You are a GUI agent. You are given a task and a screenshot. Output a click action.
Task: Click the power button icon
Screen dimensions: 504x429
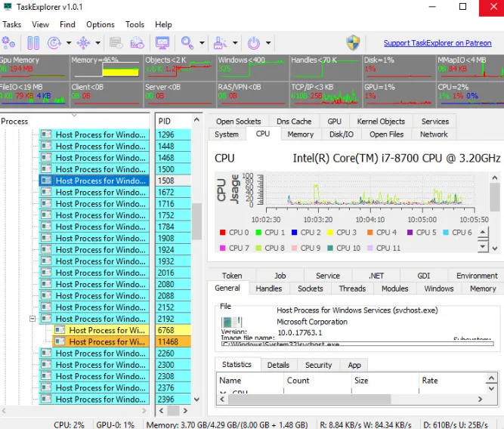254,43
